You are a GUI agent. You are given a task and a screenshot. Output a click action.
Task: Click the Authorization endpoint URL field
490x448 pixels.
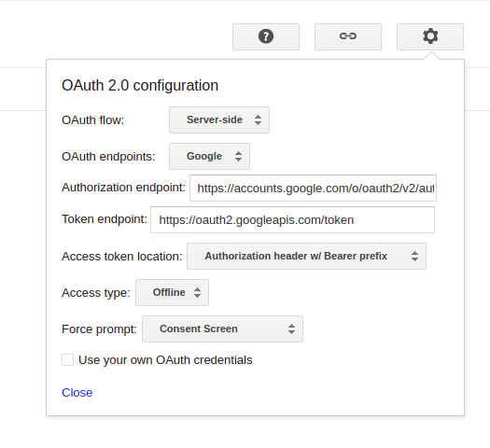pos(313,189)
